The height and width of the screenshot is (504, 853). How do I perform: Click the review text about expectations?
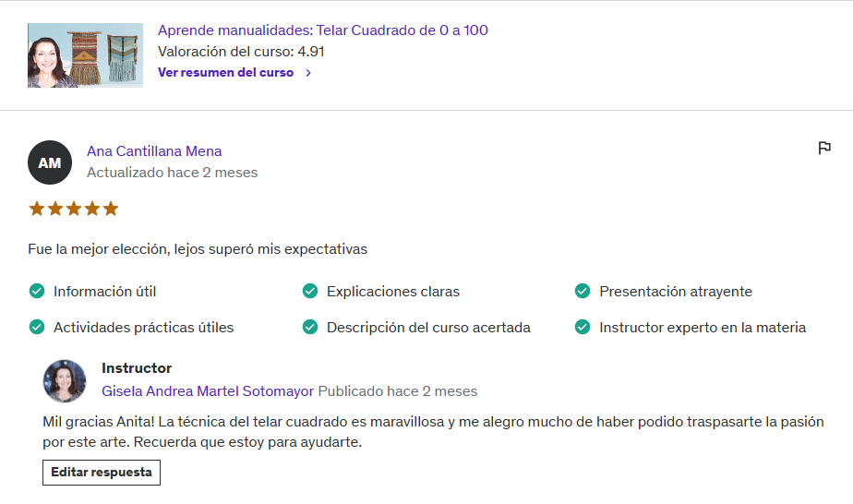pos(198,249)
